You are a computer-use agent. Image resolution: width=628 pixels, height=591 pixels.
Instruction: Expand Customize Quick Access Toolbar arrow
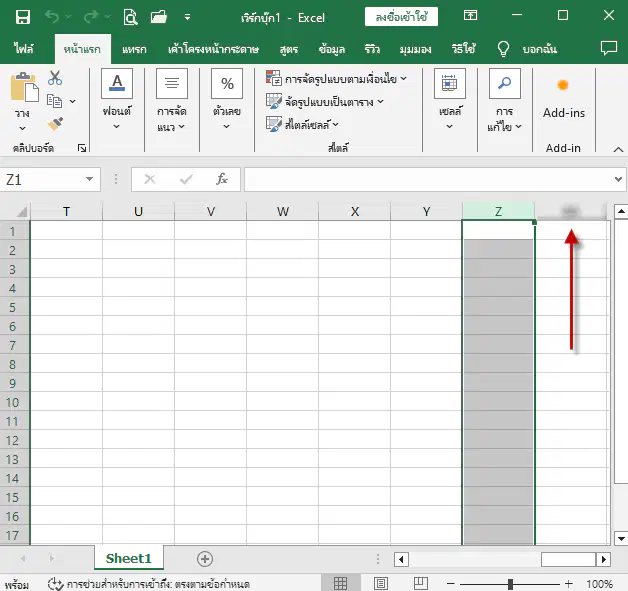point(187,17)
